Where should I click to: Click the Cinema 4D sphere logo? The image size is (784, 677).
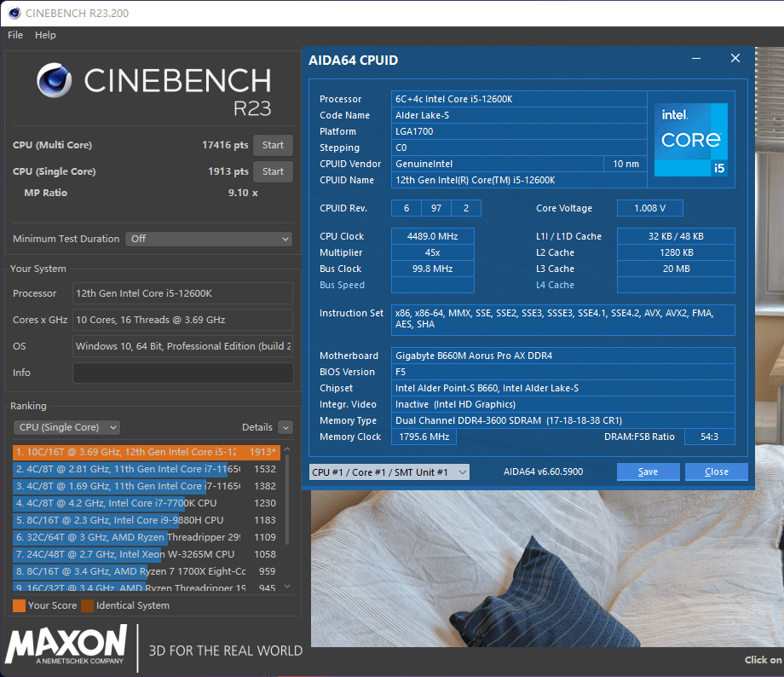tap(55, 80)
